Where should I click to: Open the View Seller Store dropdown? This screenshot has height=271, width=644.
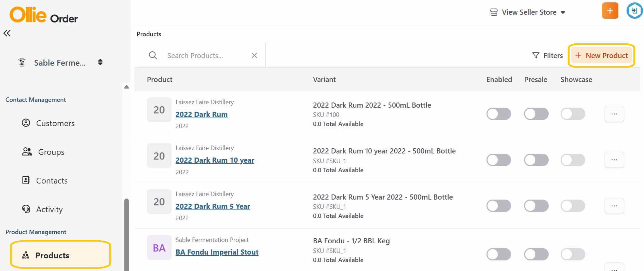(527, 12)
